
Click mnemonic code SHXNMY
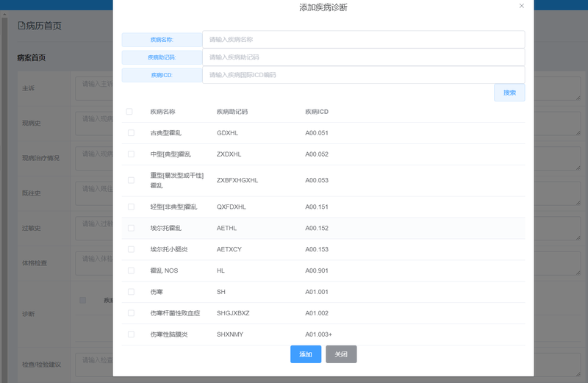(x=230, y=334)
